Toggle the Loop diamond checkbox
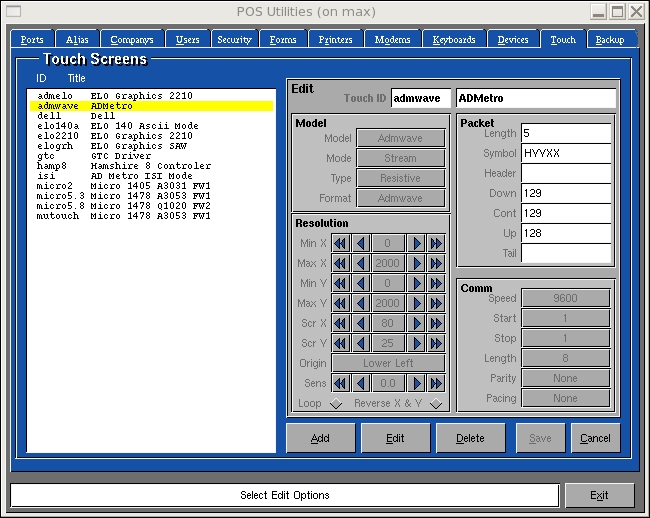 coord(336,403)
